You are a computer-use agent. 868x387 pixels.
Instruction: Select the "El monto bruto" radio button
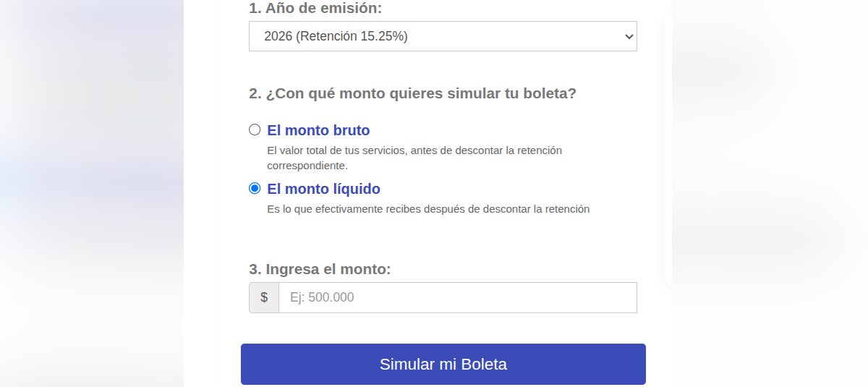255,129
